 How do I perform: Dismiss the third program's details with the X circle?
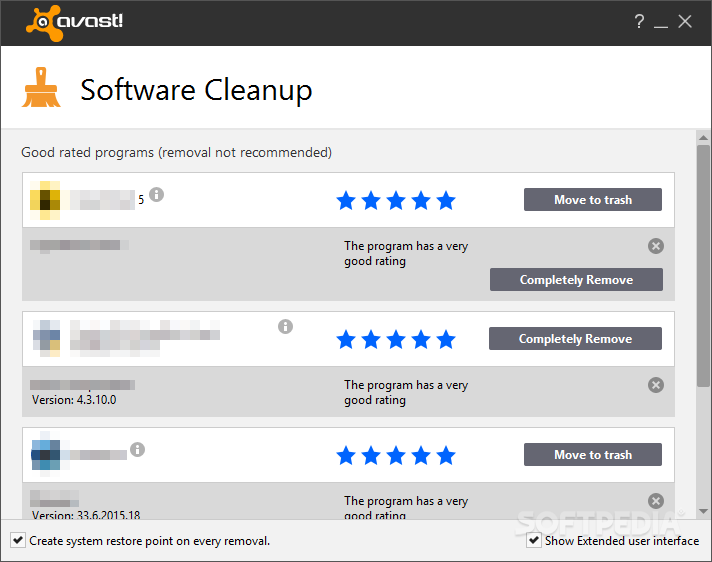[x=656, y=501]
